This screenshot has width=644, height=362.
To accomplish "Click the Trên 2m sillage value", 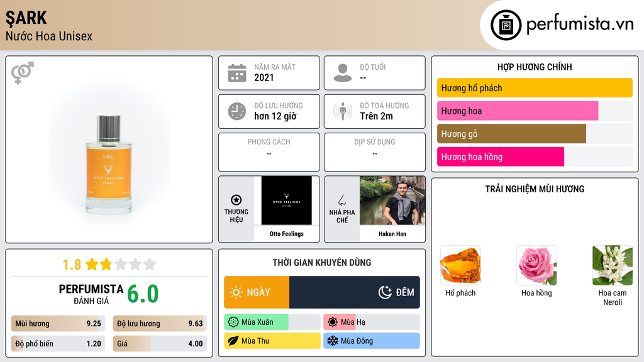I will [x=376, y=116].
